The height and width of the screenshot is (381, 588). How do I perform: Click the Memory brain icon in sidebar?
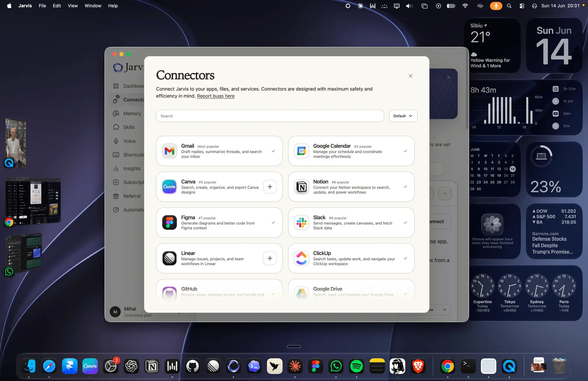coord(116,113)
